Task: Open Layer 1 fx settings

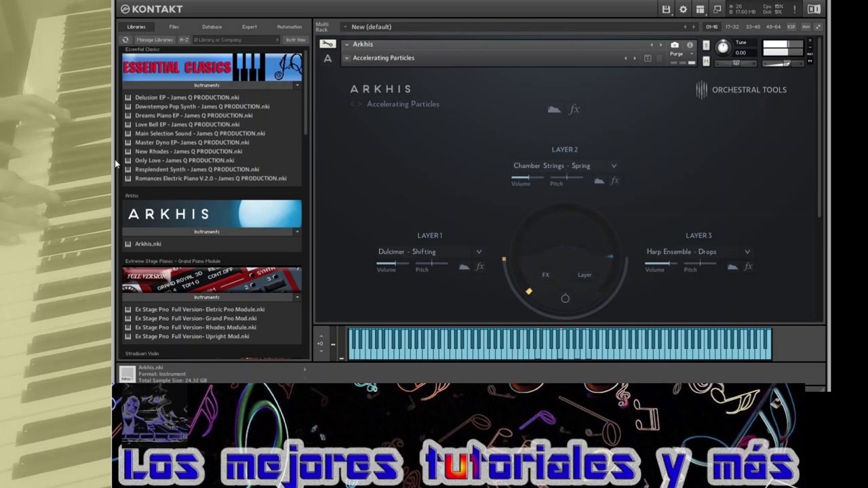Action: click(x=479, y=267)
